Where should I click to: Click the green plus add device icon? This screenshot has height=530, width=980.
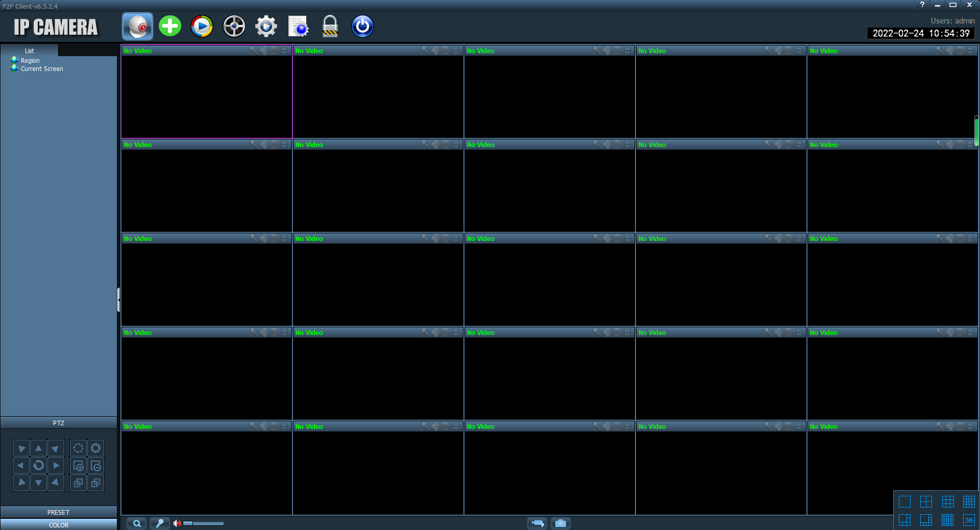(170, 27)
